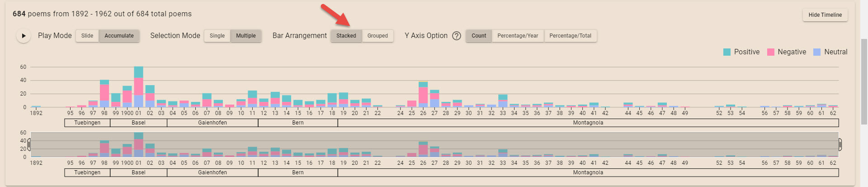Choose Multiple selection mode
Screen dimensions: 868x187
coord(245,36)
